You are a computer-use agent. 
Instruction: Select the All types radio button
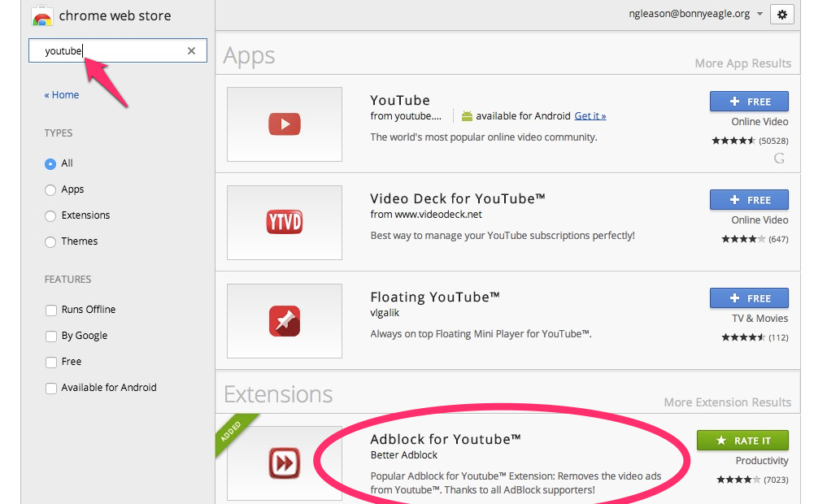click(x=50, y=164)
